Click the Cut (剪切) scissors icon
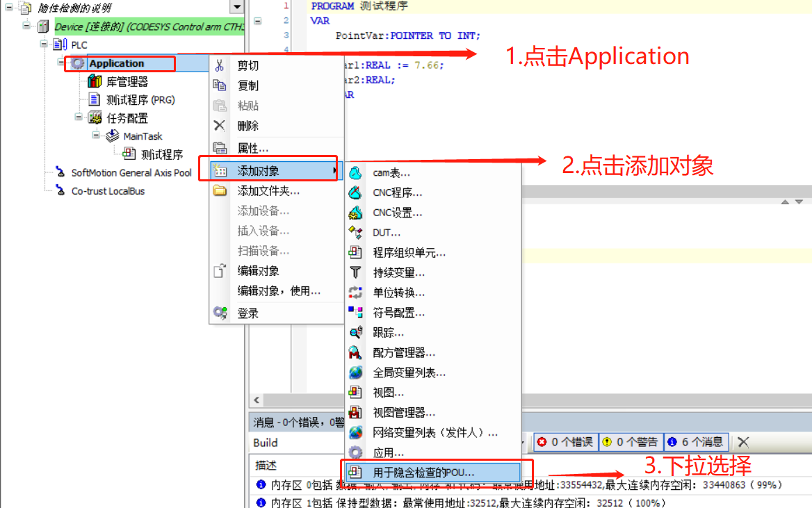 [x=220, y=65]
